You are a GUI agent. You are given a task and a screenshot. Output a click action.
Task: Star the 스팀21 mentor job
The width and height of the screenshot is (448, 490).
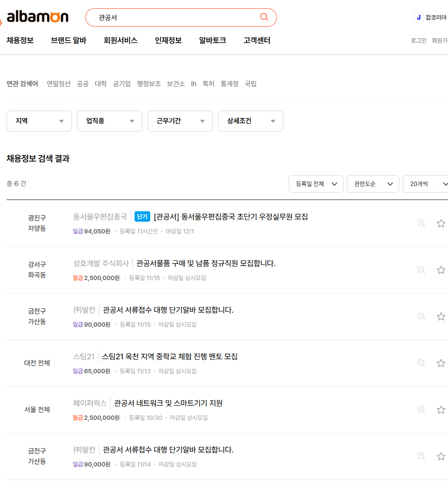441,363
